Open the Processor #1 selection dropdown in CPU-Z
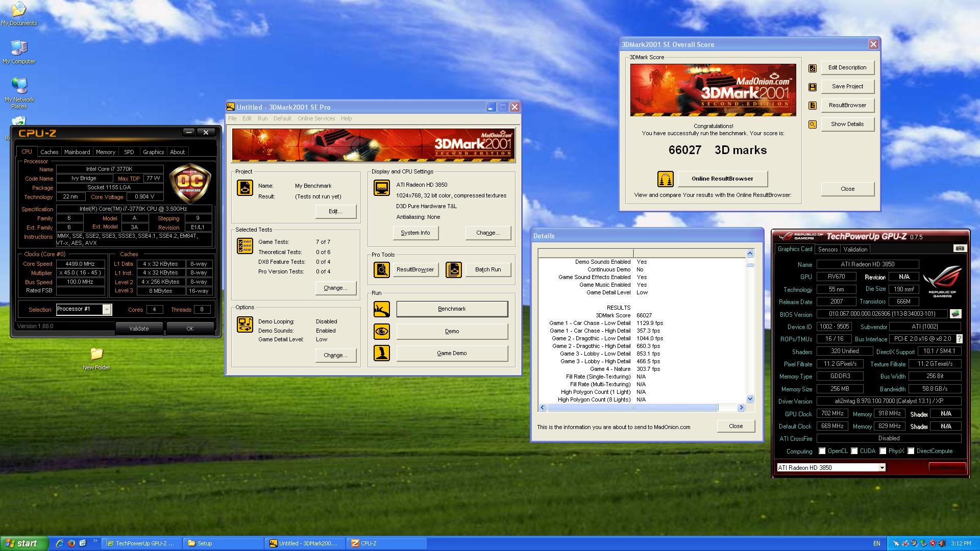Screen dimensions: 980x551 pos(107,309)
